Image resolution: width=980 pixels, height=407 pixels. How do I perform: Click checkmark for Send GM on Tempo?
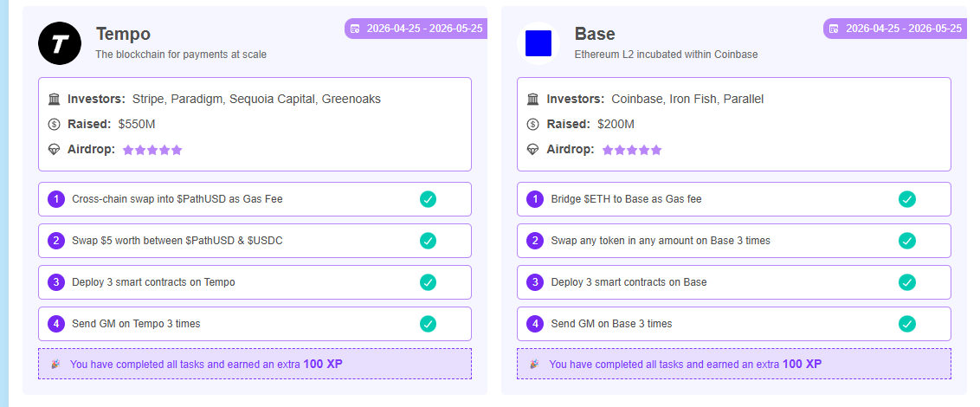tap(429, 324)
